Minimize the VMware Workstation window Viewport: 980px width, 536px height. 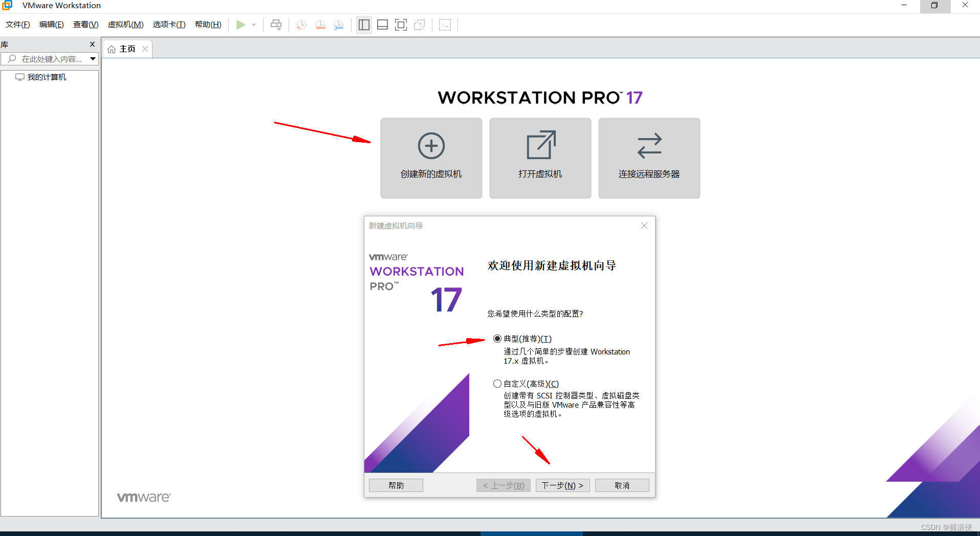pos(904,5)
